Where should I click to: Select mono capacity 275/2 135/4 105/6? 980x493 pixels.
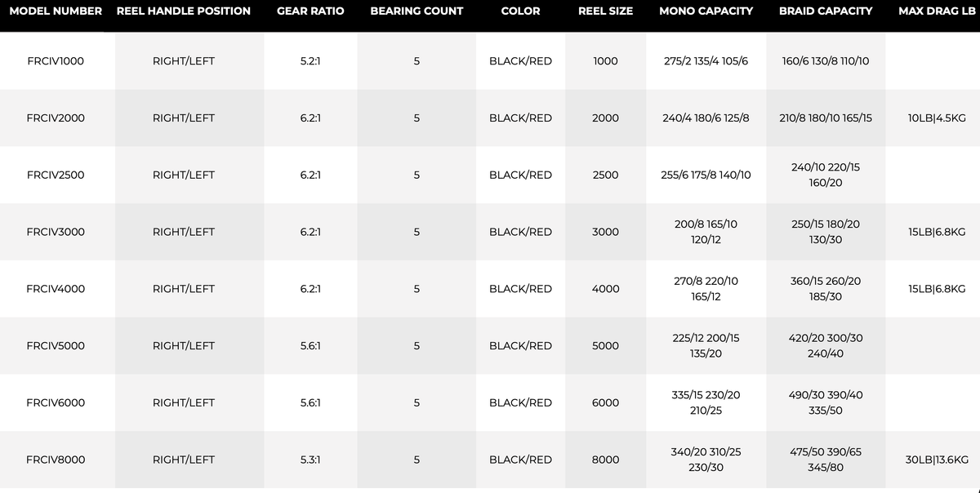706,61
